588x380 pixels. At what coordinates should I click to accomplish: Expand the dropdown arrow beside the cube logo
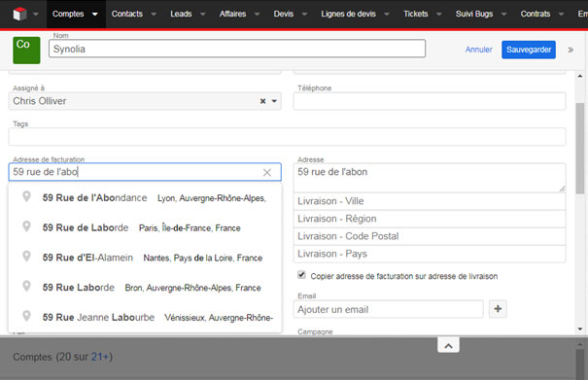36,15
